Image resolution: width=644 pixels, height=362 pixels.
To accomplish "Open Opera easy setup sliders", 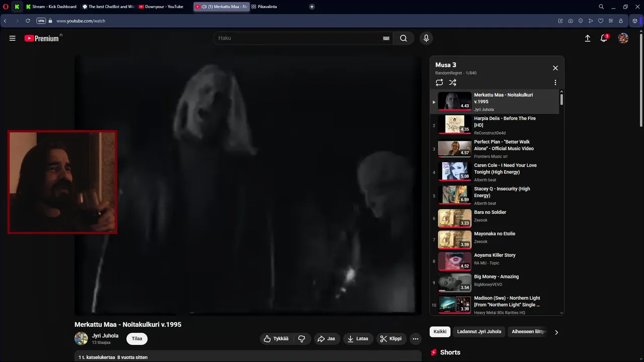I will click(611, 21).
